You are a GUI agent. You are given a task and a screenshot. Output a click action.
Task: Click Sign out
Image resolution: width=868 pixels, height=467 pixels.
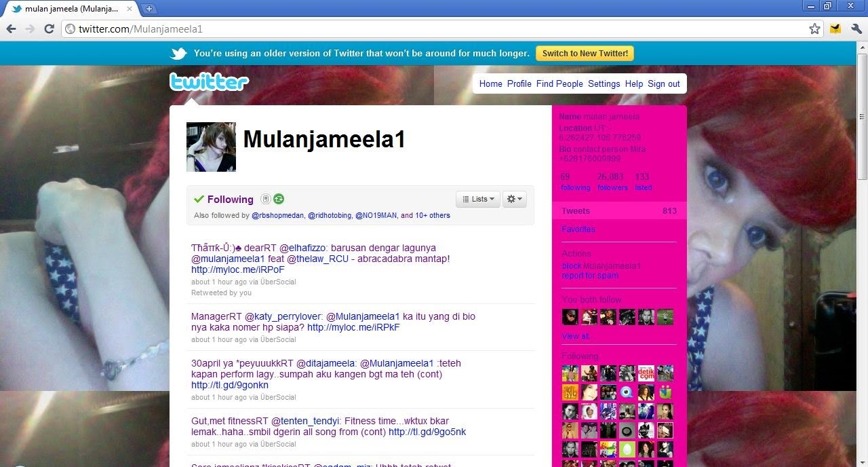coord(664,83)
